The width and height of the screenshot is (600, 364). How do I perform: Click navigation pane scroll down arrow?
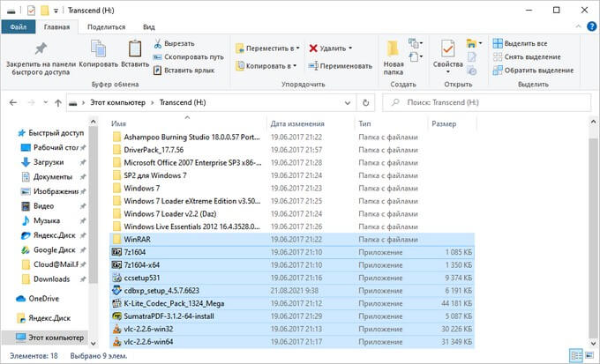[93, 344]
